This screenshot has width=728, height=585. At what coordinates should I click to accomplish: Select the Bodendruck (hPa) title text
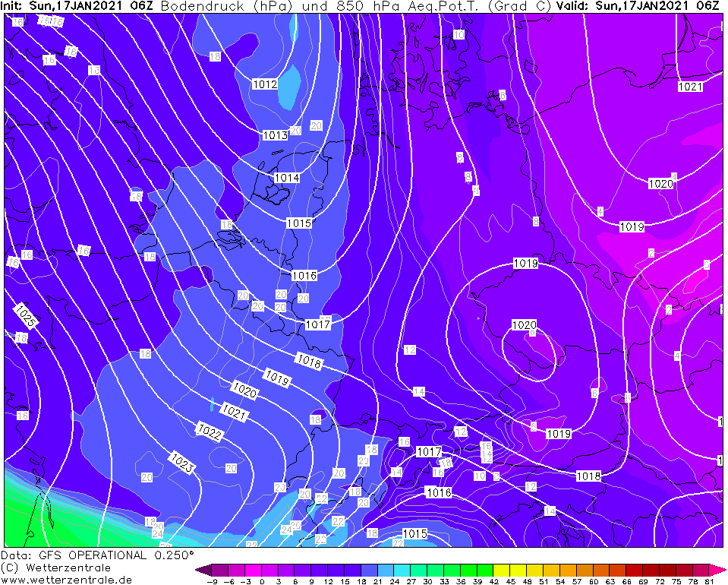[x=226, y=6]
